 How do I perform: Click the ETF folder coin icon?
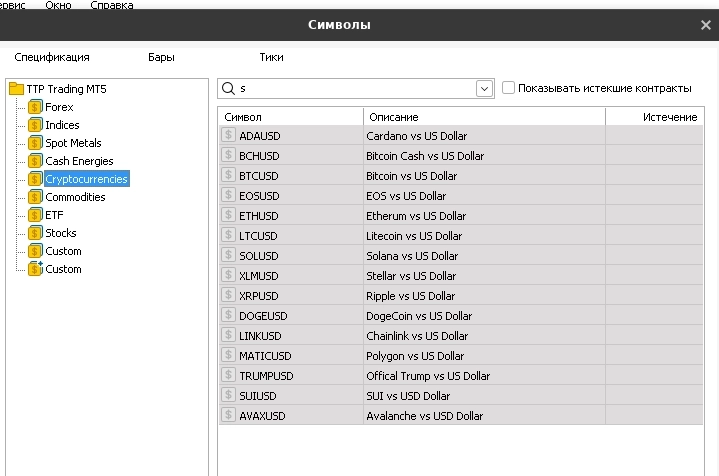35,215
